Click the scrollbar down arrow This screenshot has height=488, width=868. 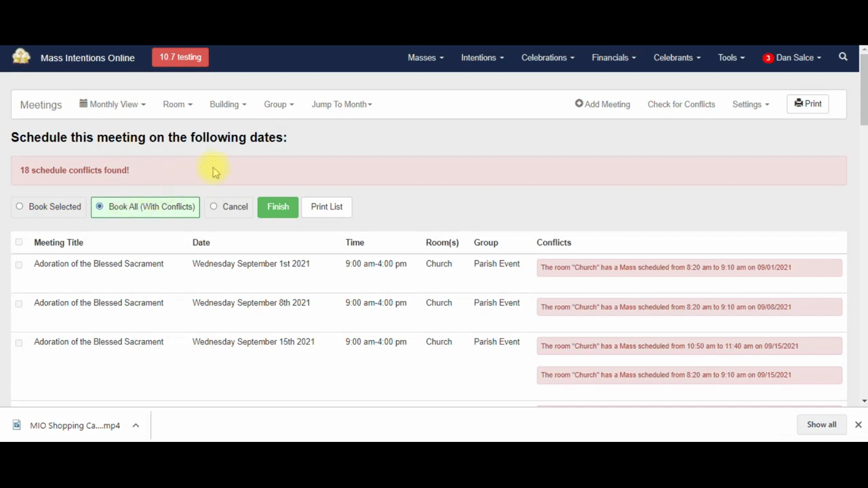tap(864, 401)
